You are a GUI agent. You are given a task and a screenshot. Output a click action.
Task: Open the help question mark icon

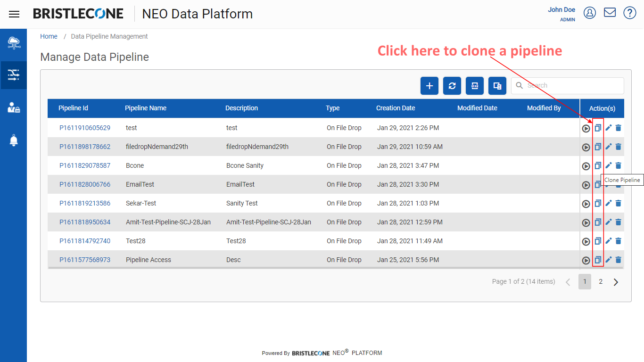(630, 13)
